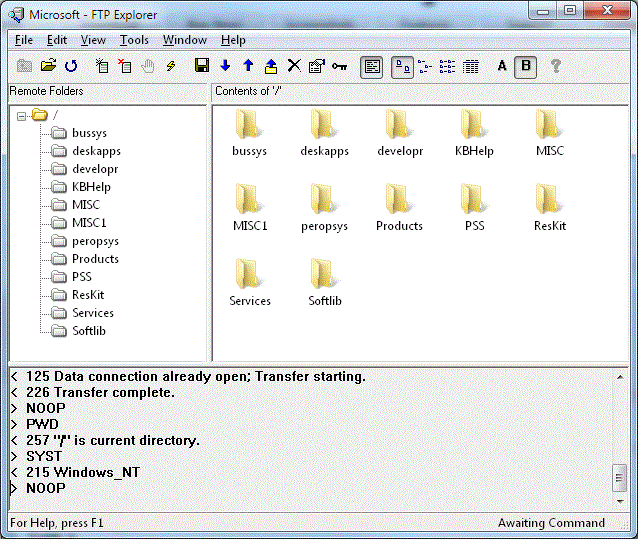Click log line '226 Transfer complete.'

100,393
